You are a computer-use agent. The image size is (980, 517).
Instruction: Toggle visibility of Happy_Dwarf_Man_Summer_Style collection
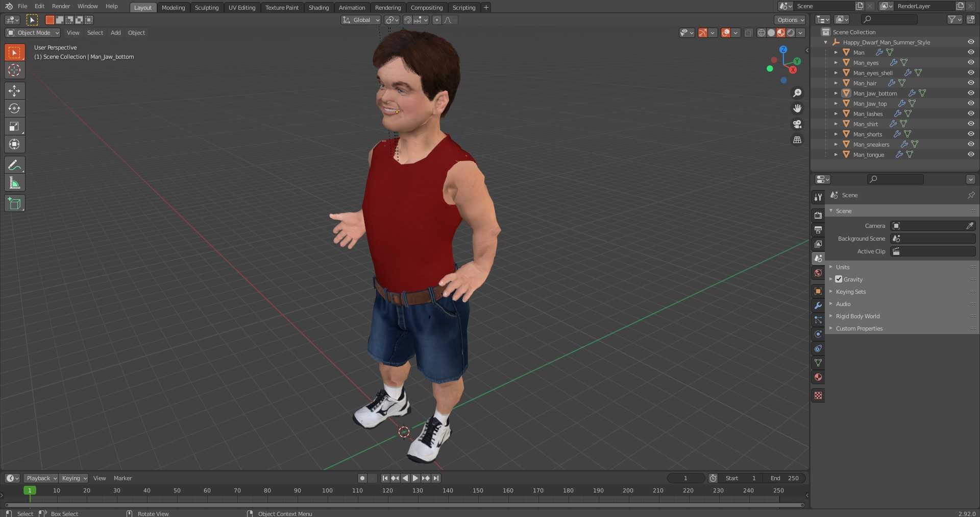point(971,42)
